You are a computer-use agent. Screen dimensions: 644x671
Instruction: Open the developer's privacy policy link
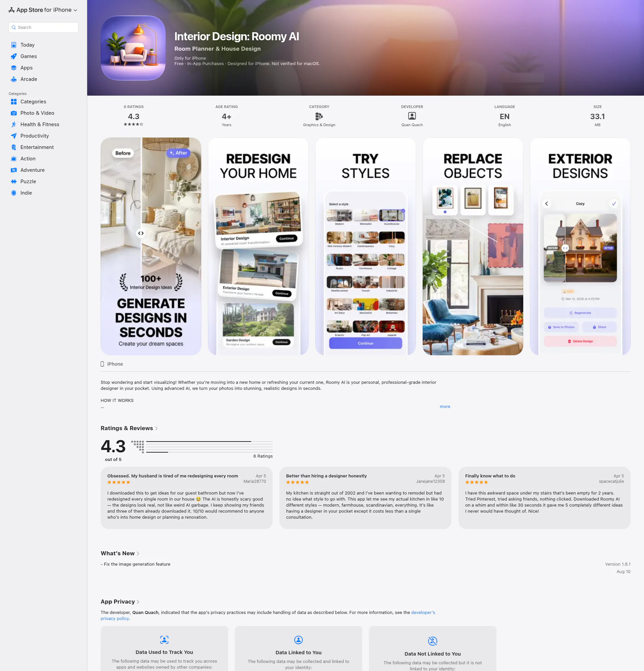click(x=423, y=613)
